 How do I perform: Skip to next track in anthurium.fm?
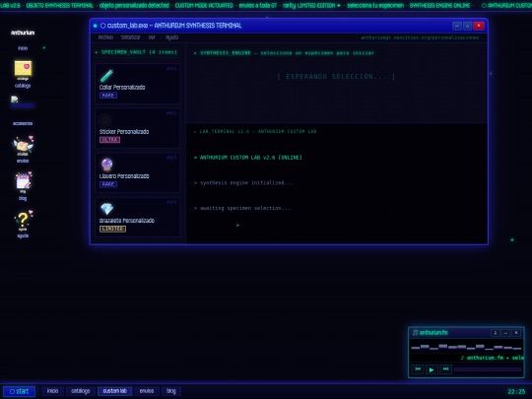click(446, 369)
